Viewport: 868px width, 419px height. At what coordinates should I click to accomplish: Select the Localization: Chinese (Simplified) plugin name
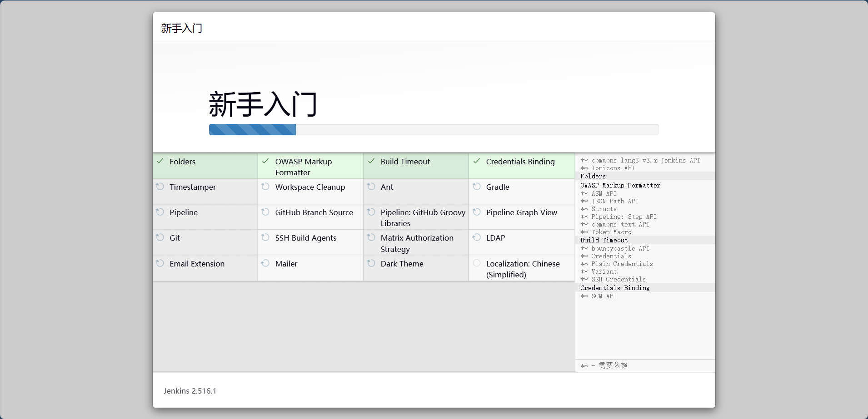(523, 269)
